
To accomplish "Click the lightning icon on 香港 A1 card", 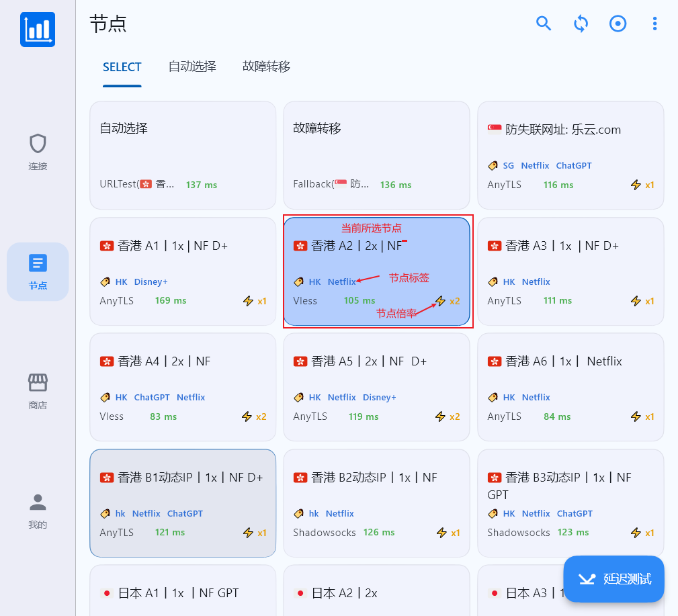I will [x=248, y=301].
